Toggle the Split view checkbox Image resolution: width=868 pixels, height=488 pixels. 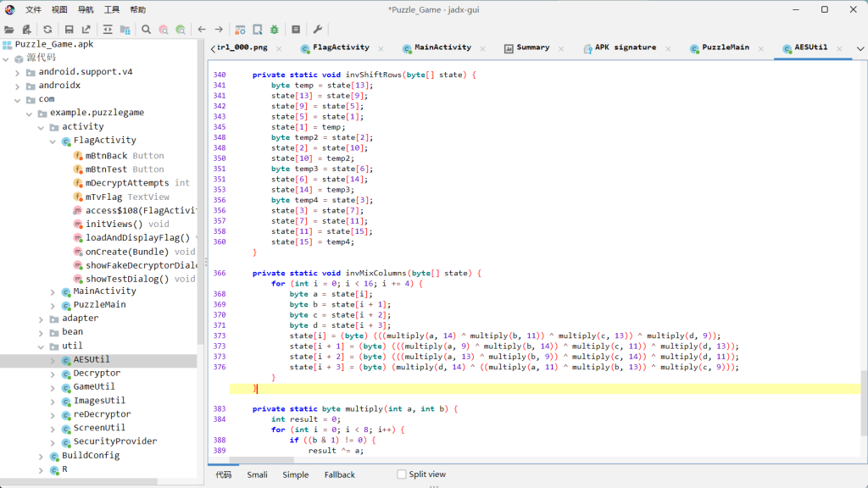(x=402, y=474)
